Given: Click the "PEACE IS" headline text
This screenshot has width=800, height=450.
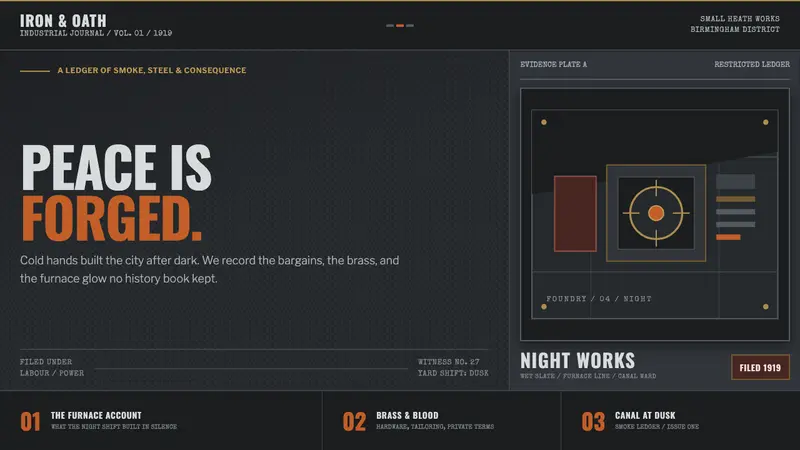Looking at the screenshot, I should pyautogui.click(x=116, y=167).
